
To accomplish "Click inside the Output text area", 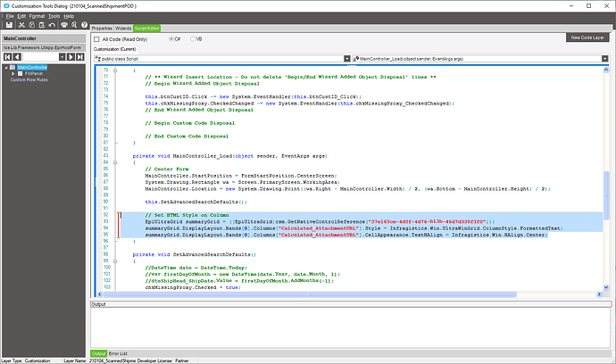I will [x=351, y=327].
